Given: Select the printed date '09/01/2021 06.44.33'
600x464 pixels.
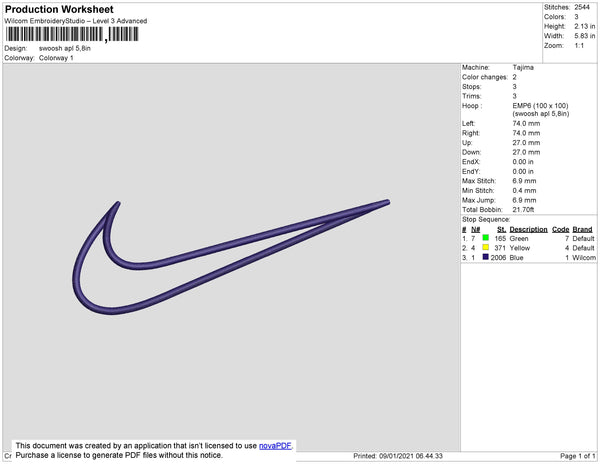Looking at the screenshot, I should click(x=411, y=456).
